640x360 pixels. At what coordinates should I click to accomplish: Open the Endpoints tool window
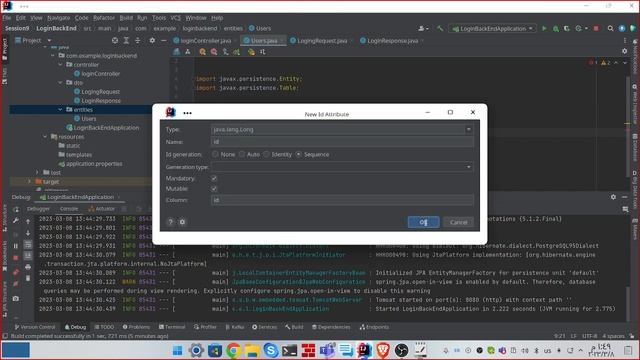pos(374,327)
